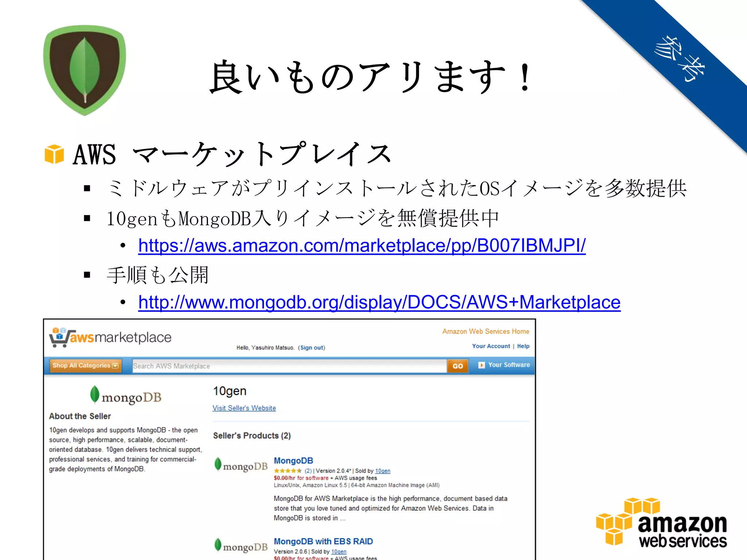Click the Your Software arrow icon
Image resolution: width=747 pixels, height=560 pixels.
(x=481, y=365)
